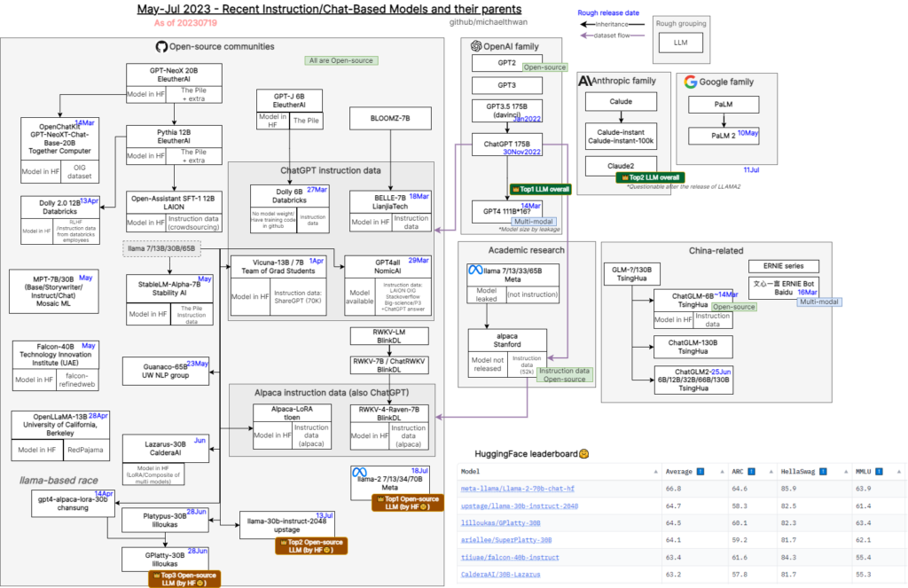
Task: Click the diagram title May-Jul 2023
Action: (329, 9)
